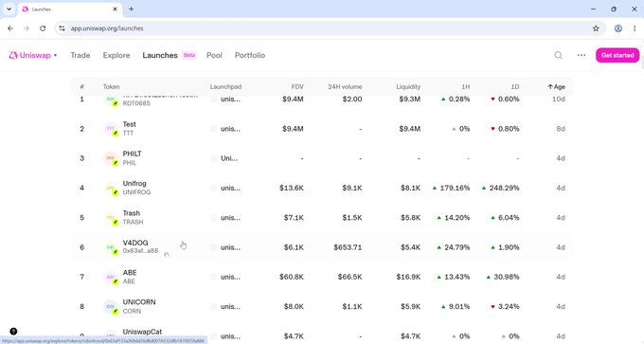Click the $653.71 volume value
The width and height of the screenshot is (644, 344).
tap(348, 247)
